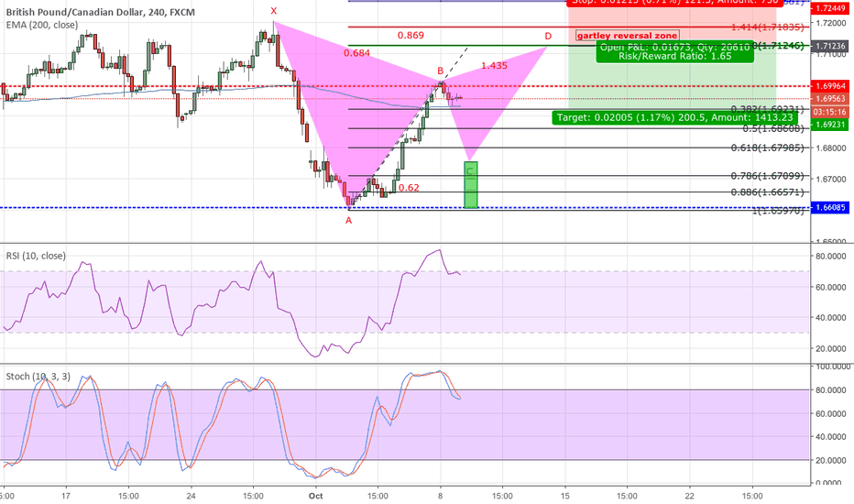854x504 pixels.
Task: Click the 22 date label on time axis
Action: tap(689, 496)
